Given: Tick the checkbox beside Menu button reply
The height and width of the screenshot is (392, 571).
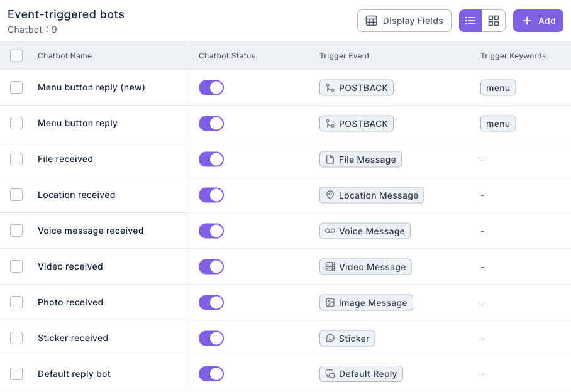Looking at the screenshot, I should pos(16,123).
